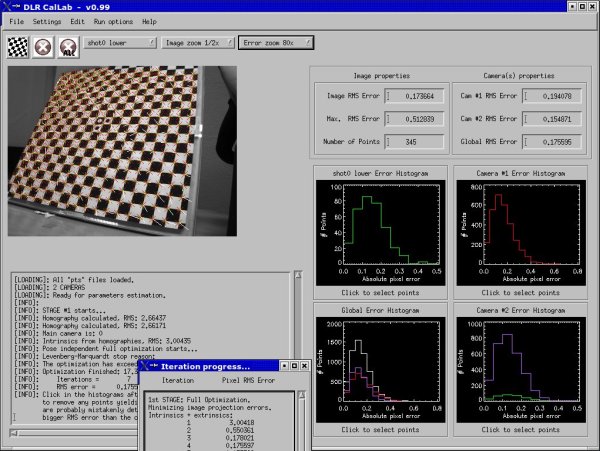Expand the Image zoom 1/2x dropdown
The width and height of the screenshot is (600, 451).
[x=197, y=43]
